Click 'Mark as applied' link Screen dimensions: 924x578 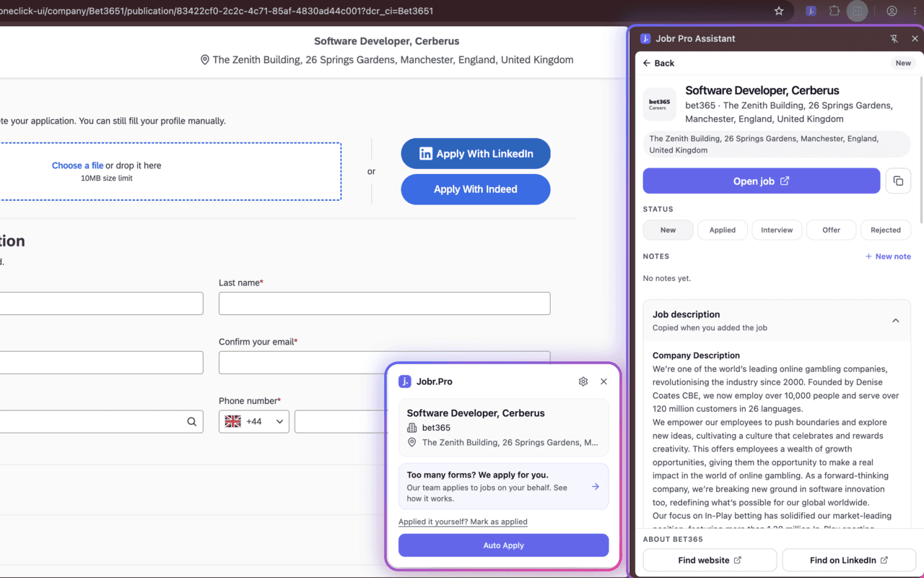[x=499, y=522]
